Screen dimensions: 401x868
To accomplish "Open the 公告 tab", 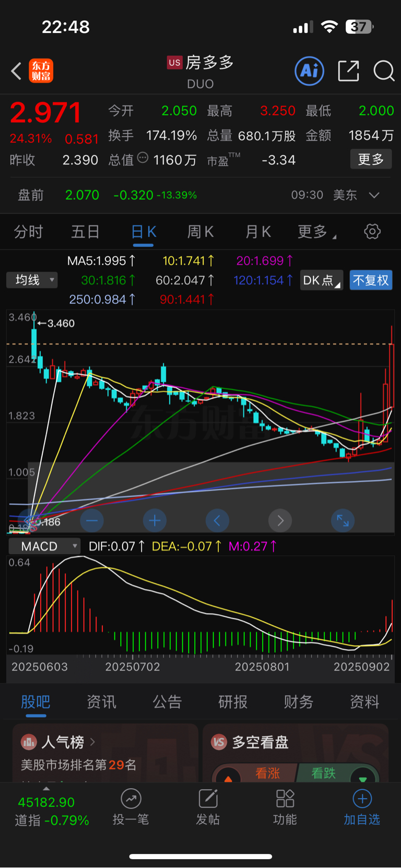I will click(167, 702).
